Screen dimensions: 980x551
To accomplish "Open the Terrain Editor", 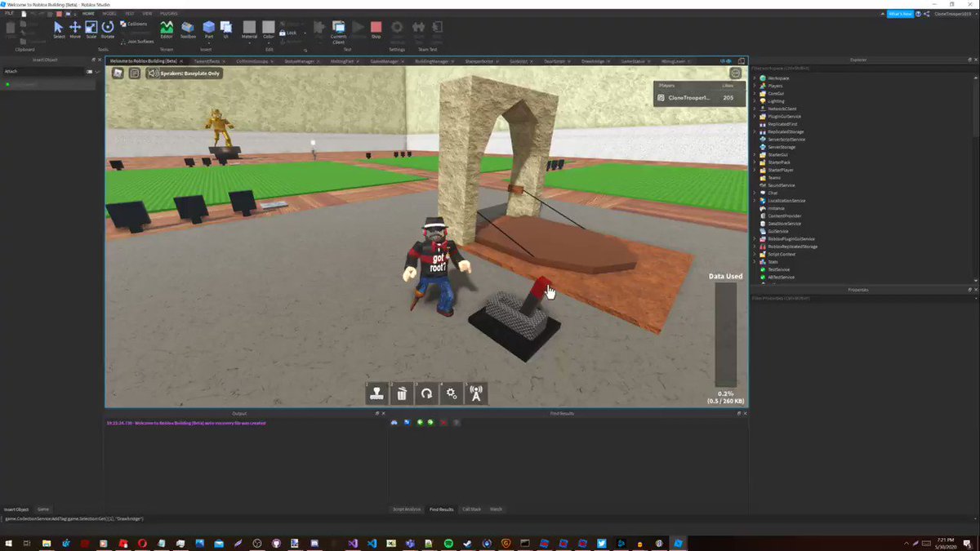I will tap(167, 29).
